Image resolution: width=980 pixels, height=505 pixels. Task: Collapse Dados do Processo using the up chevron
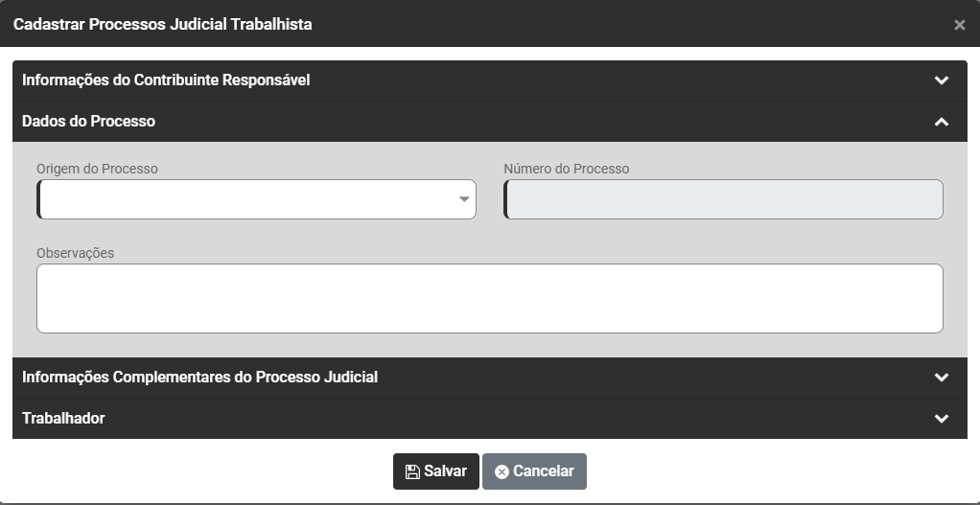click(941, 122)
